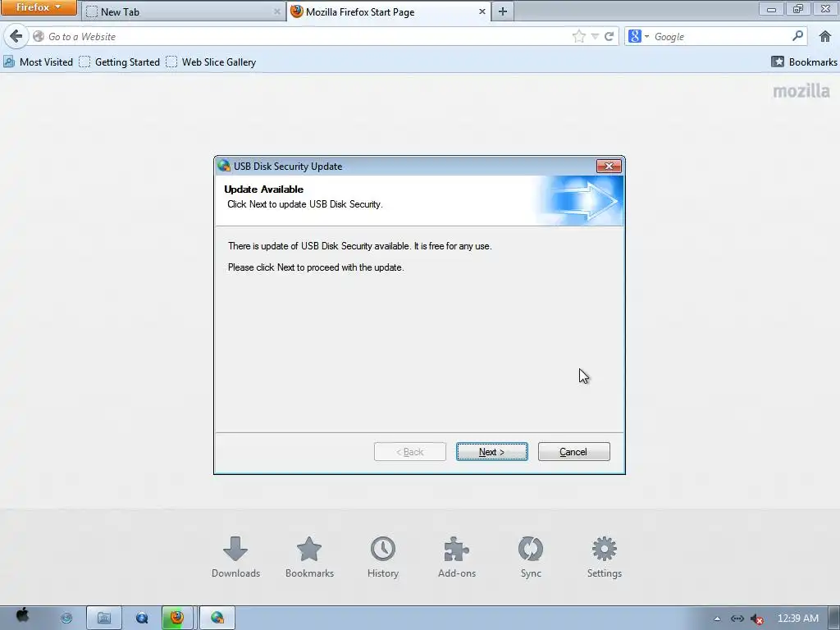The image size is (840, 630).
Task: Select the Mozilla Firefox Start Page tab
Action: pos(389,11)
